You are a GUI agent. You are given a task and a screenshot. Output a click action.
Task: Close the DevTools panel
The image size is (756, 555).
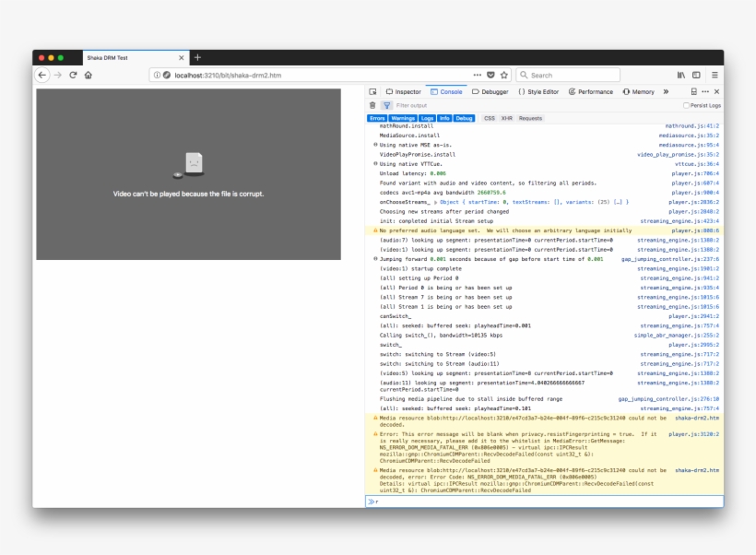(716, 92)
